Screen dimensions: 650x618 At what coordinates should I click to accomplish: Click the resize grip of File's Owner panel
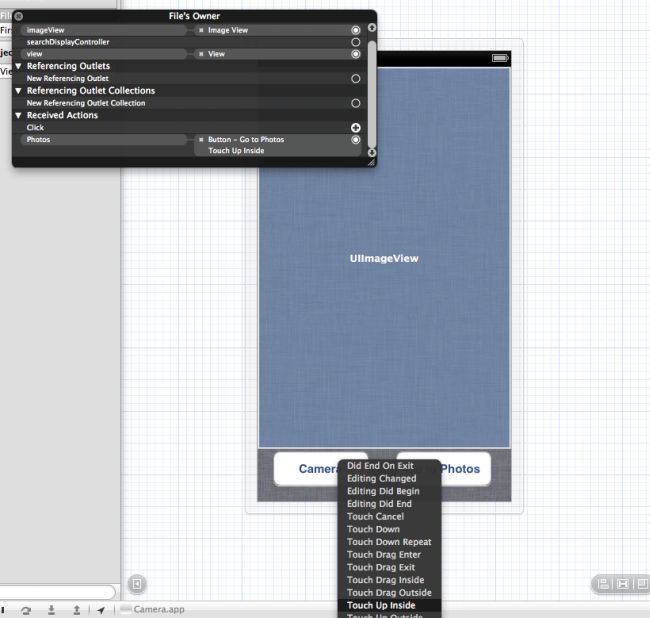click(x=371, y=162)
